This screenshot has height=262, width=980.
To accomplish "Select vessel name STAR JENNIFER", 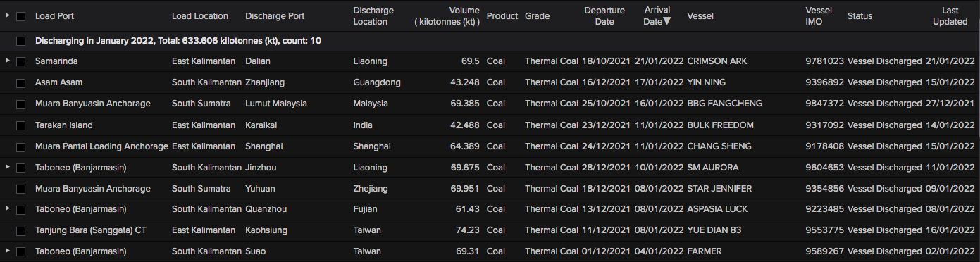I will [719, 189].
